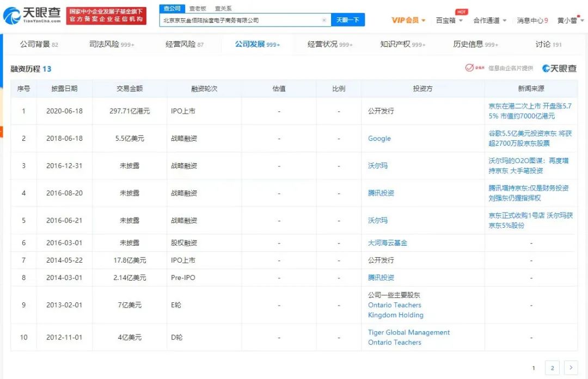
Task: Focus the company name search field
Action: (241, 20)
